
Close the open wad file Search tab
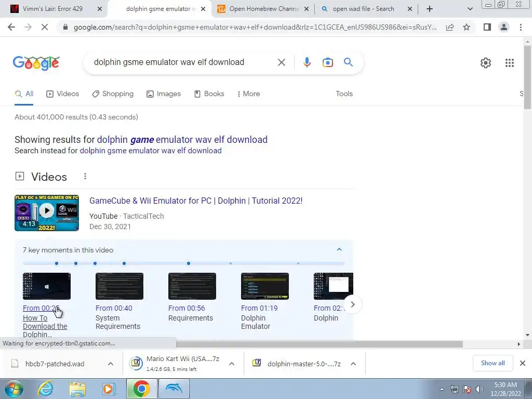410,9
